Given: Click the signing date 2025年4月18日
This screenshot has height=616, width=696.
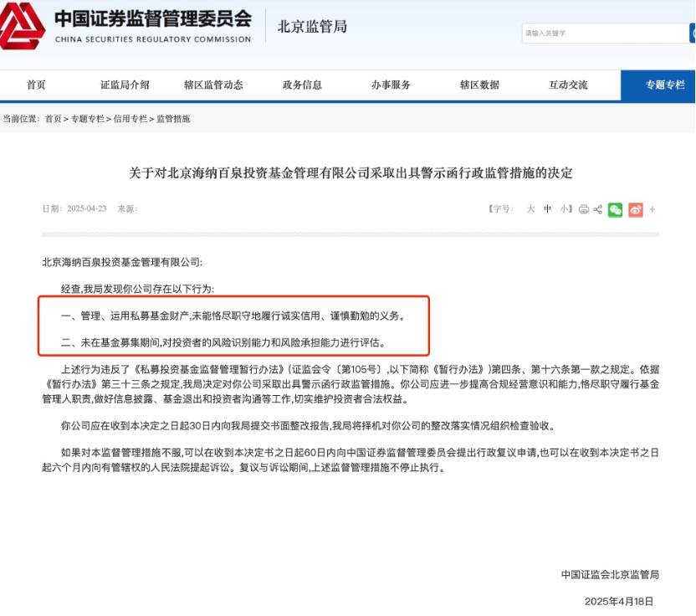Looking at the screenshot, I should tap(619, 601).
